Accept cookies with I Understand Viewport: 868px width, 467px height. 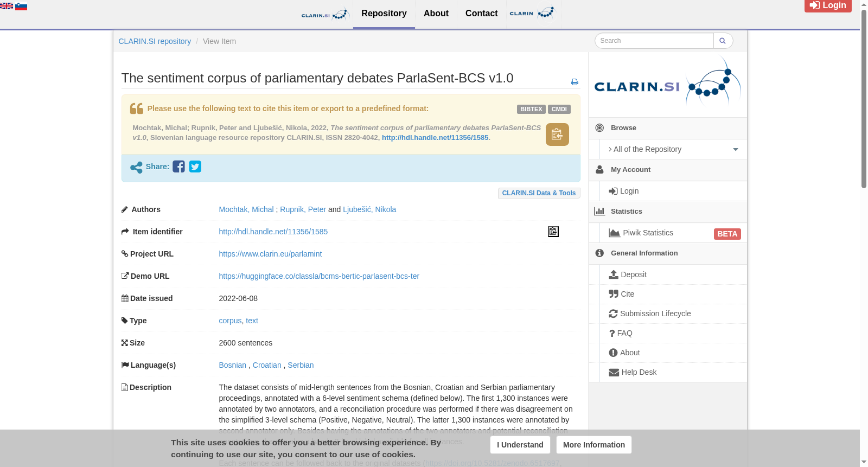[520, 445]
